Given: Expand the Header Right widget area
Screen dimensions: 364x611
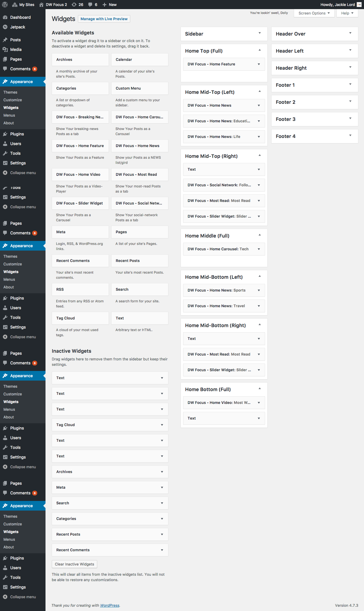Looking at the screenshot, I should pyautogui.click(x=350, y=67).
